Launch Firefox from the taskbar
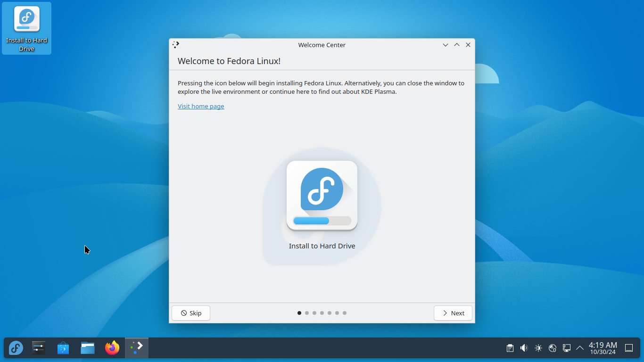 coord(112,348)
